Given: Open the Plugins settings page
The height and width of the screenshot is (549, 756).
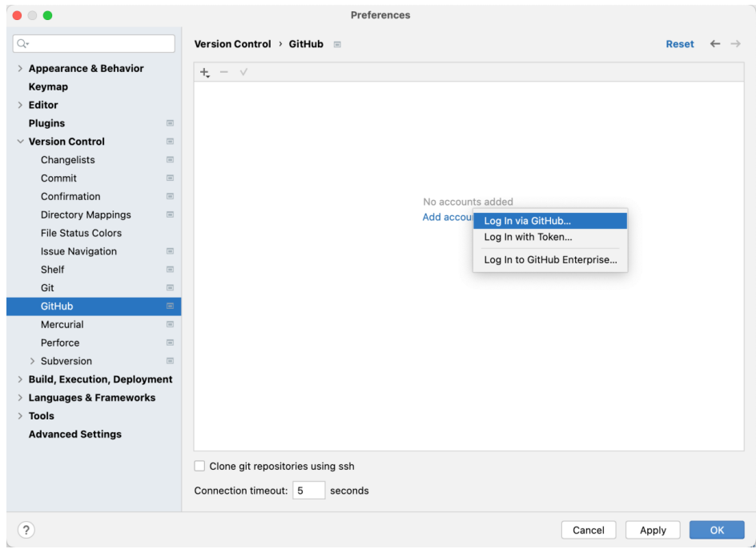Looking at the screenshot, I should tap(46, 123).
